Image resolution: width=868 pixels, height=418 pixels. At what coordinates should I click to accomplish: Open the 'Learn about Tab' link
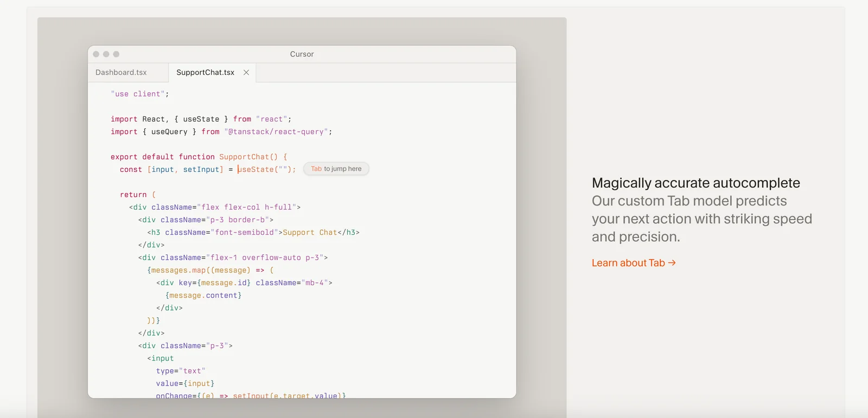click(628, 263)
